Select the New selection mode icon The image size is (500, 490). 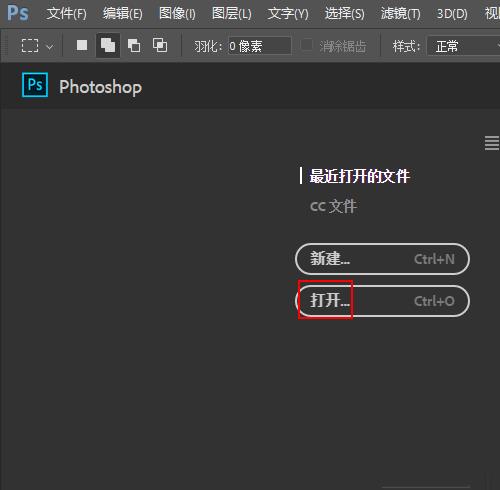pyautogui.click(x=82, y=45)
